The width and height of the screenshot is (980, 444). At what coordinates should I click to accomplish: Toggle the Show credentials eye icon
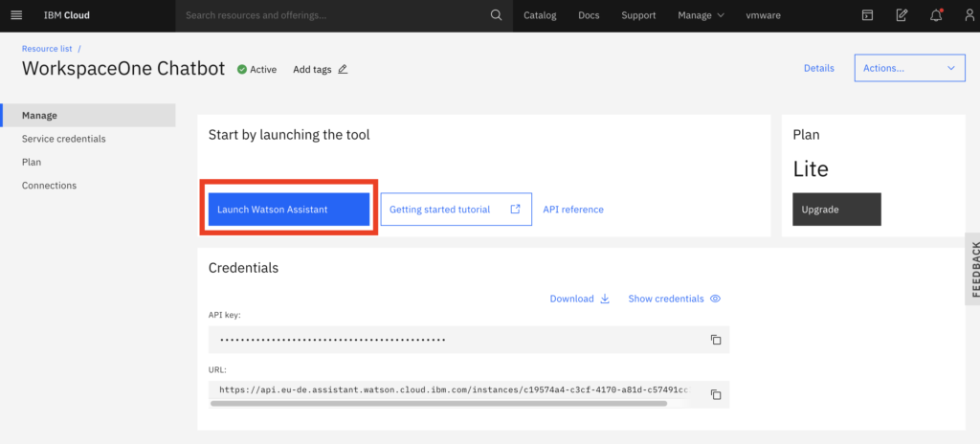[x=716, y=299]
